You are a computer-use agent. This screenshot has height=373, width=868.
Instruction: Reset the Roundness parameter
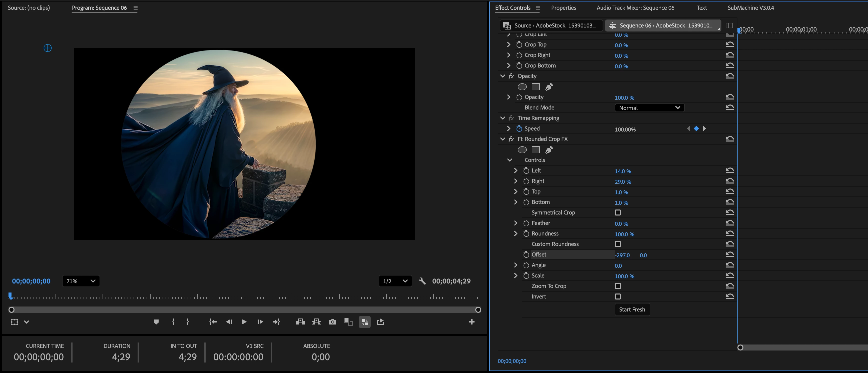pyautogui.click(x=729, y=233)
